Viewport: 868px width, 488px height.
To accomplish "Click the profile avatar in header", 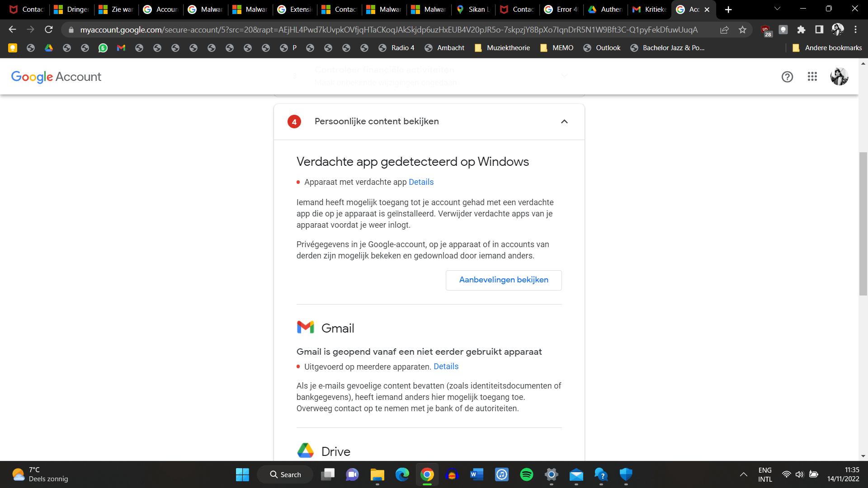I will tap(839, 77).
